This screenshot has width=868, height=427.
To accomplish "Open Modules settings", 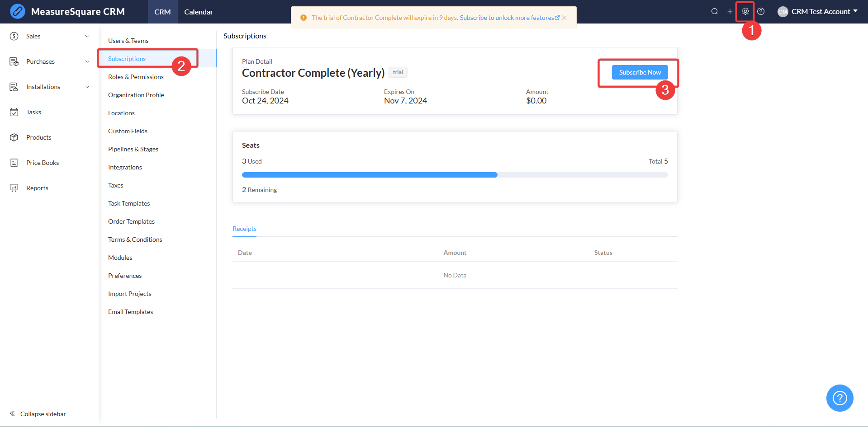I will pos(120,258).
